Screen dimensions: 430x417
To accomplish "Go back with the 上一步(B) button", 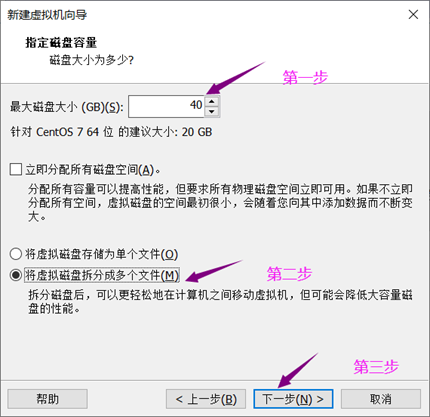I will pyautogui.click(x=206, y=399).
